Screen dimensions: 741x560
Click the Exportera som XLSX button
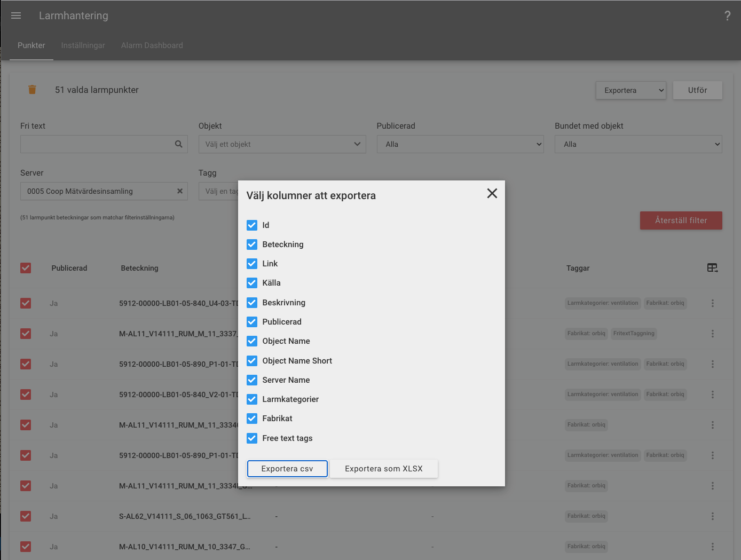[x=384, y=469]
